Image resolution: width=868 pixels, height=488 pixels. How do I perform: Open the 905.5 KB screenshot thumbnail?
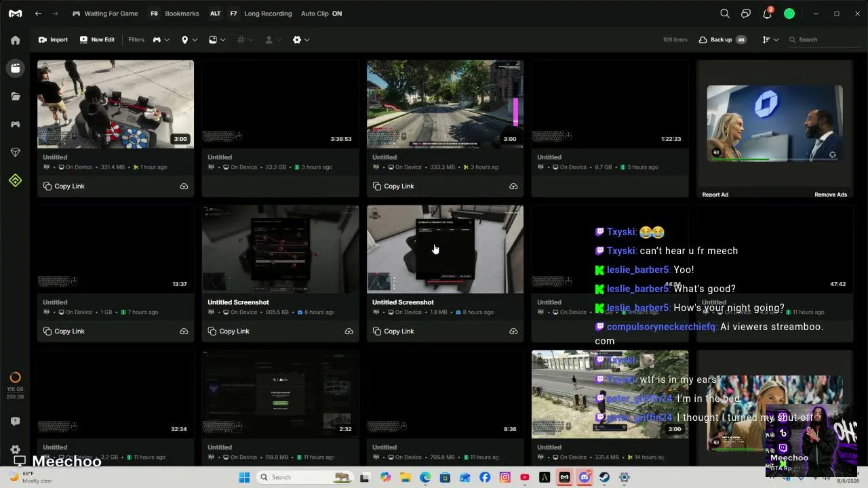point(280,249)
